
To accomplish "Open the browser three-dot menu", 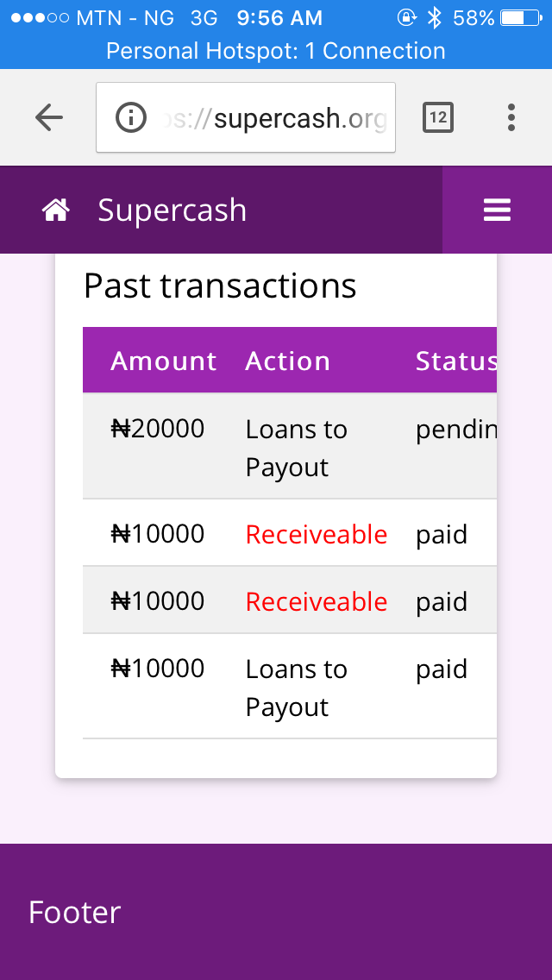I will [x=511, y=117].
